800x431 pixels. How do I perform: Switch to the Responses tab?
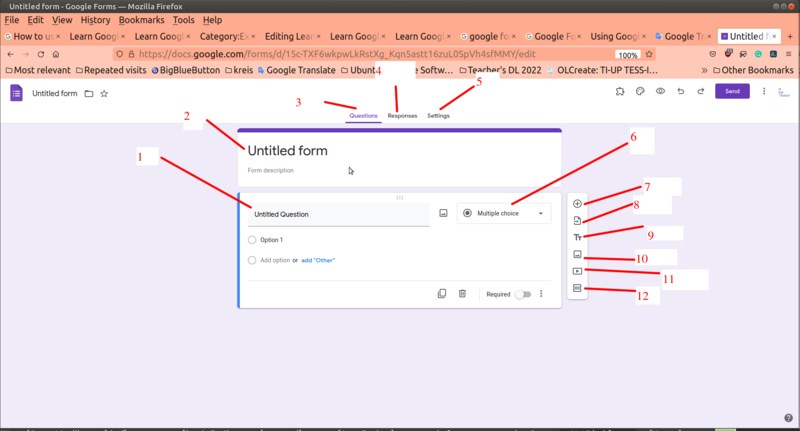[x=402, y=116]
